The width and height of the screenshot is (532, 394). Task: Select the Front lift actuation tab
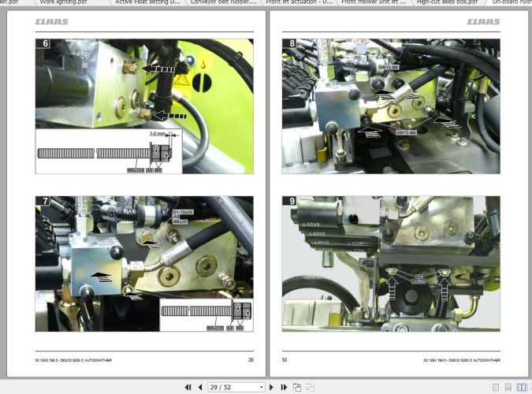(299, 2)
